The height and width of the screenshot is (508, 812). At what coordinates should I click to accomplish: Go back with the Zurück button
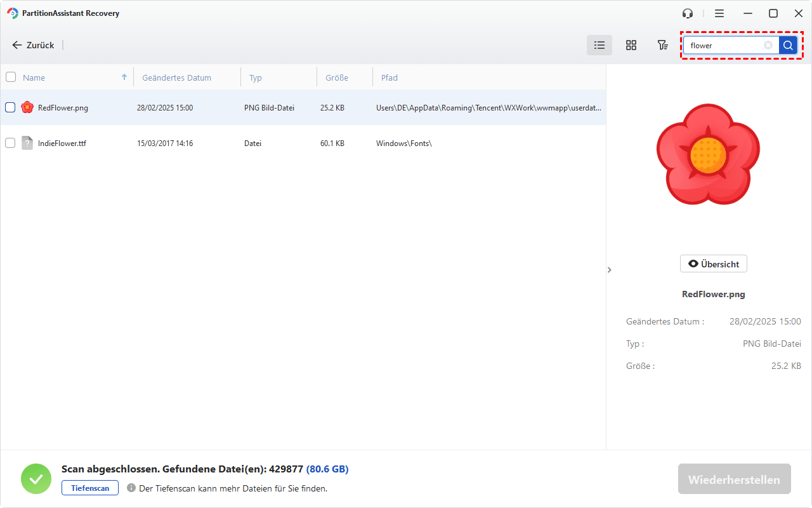point(34,45)
